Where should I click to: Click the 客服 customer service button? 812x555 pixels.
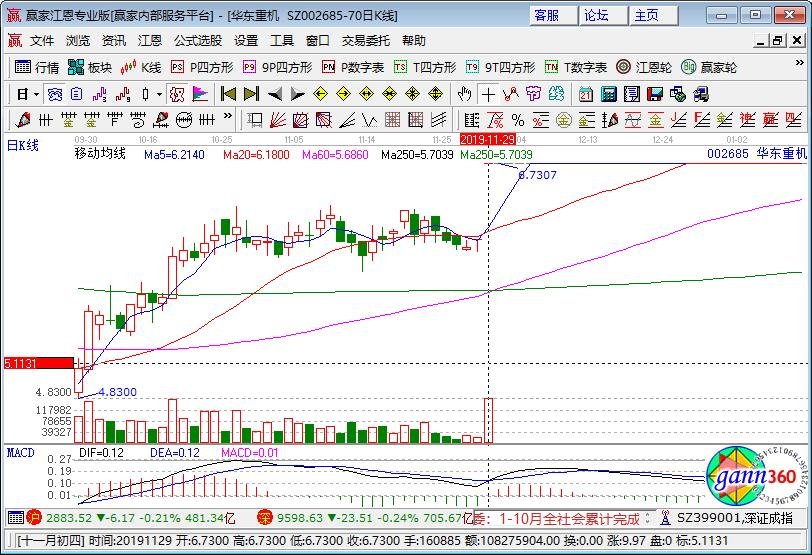[553, 15]
